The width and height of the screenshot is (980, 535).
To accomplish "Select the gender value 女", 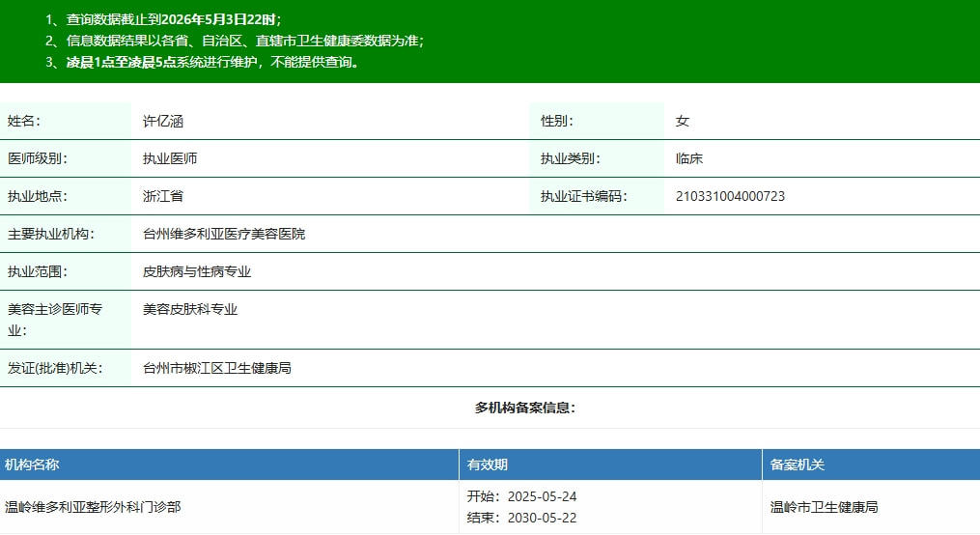I will (683, 122).
